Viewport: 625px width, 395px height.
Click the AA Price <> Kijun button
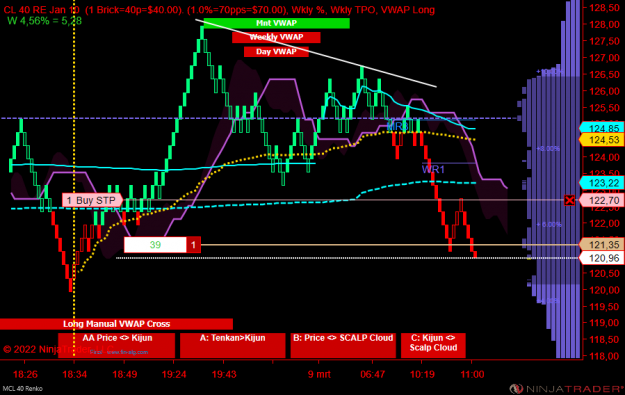coord(116,345)
